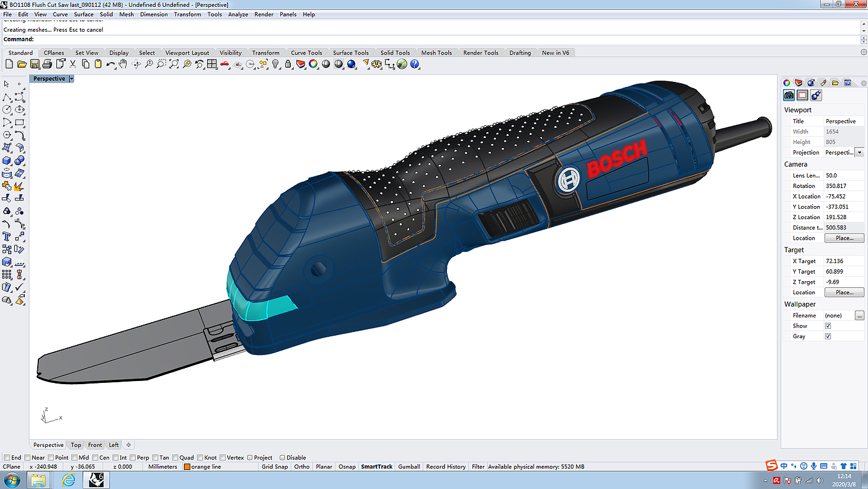This screenshot has width=868, height=489.
Task: Select the Text object tool in left sidebar
Action: pos(7,236)
